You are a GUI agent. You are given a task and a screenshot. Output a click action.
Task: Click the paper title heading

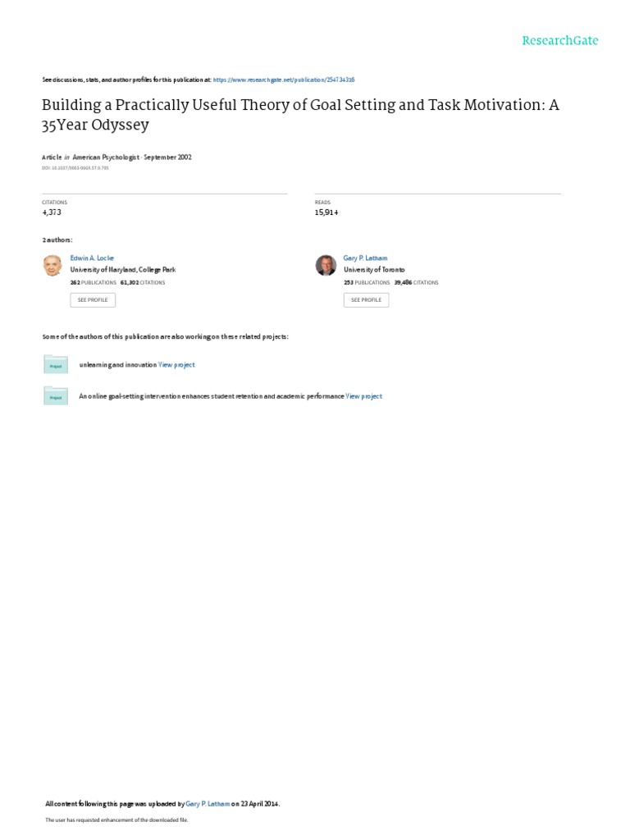[x=300, y=115]
